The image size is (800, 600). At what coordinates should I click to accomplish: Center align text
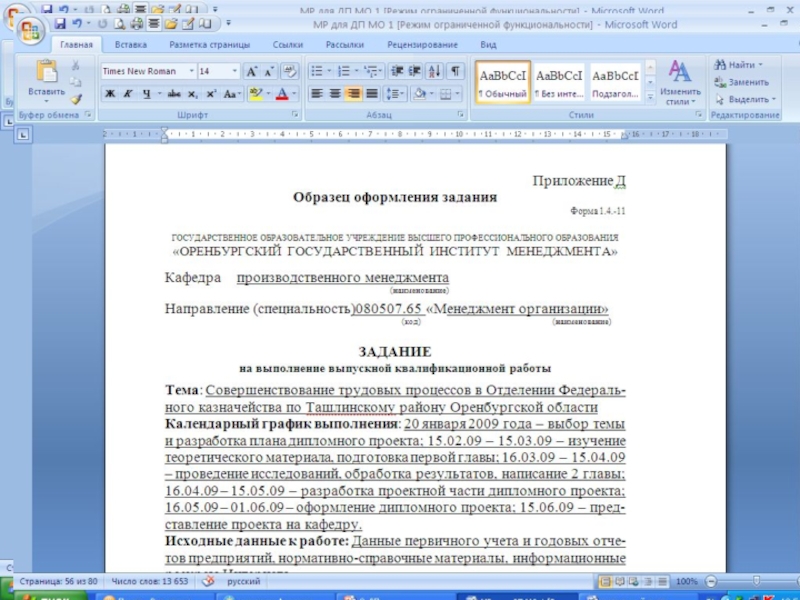point(335,94)
